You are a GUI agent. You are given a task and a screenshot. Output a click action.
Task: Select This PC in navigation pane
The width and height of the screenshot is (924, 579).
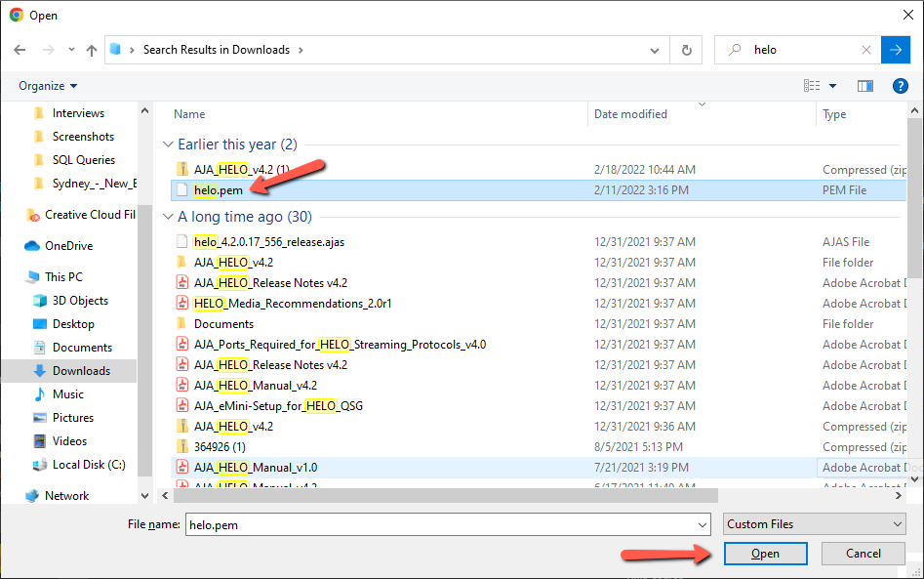click(63, 277)
